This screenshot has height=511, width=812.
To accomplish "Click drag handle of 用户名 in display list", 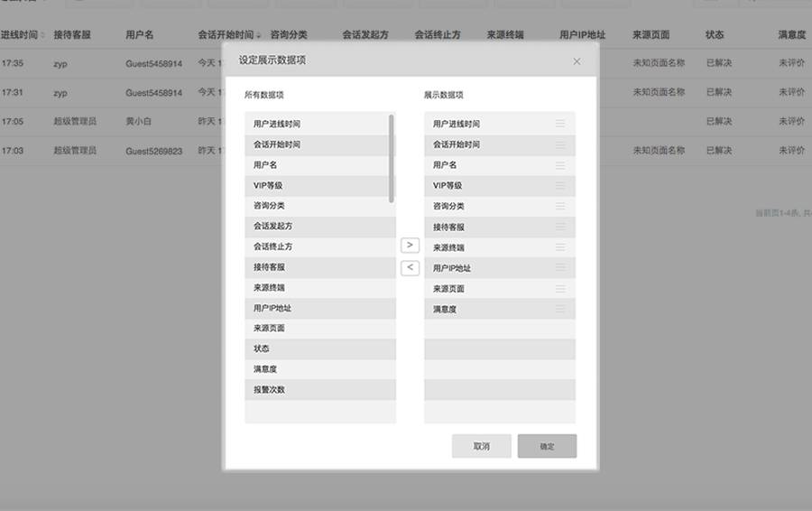I will 559,165.
